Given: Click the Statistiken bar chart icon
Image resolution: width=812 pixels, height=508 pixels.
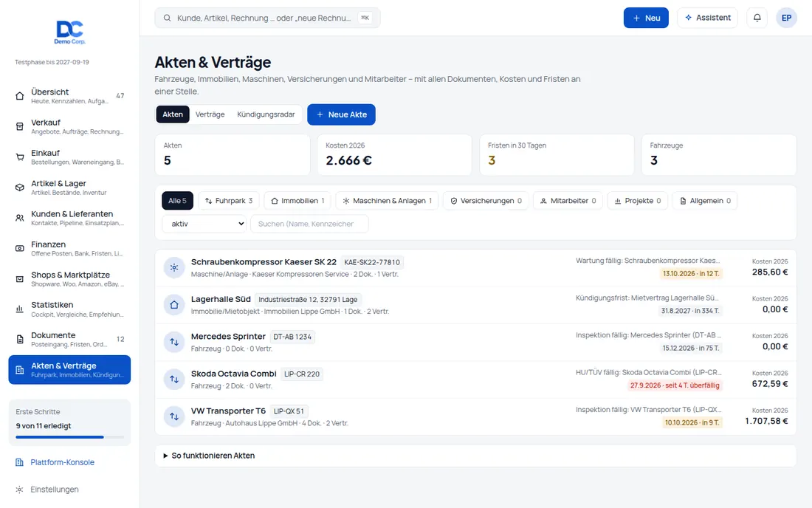Looking at the screenshot, I should pos(20,309).
